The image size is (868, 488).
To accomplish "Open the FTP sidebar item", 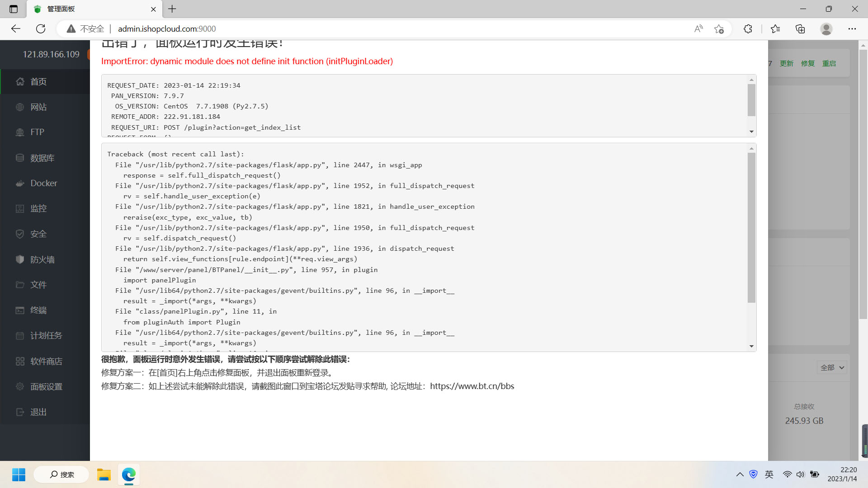I will tap(45, 132).
